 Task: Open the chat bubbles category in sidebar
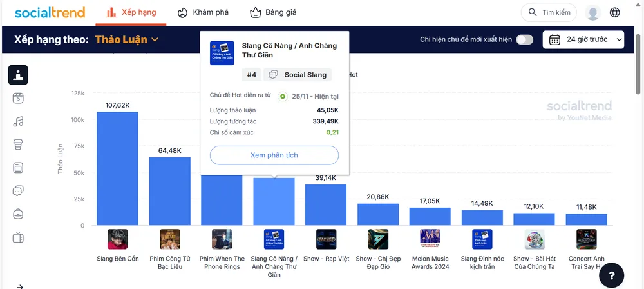(x=18, y=191)
